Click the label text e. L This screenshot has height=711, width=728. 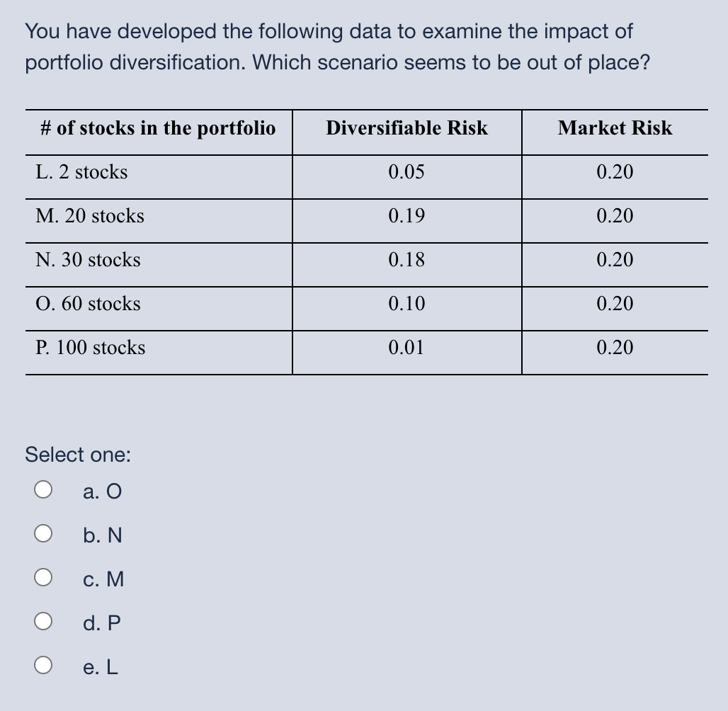[101, 666]
